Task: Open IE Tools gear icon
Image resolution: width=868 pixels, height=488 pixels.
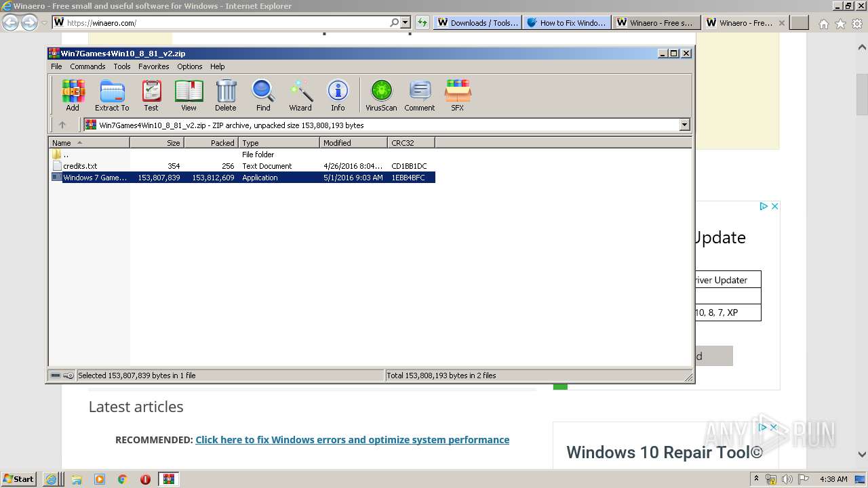Action: click(x=858, y=24)
